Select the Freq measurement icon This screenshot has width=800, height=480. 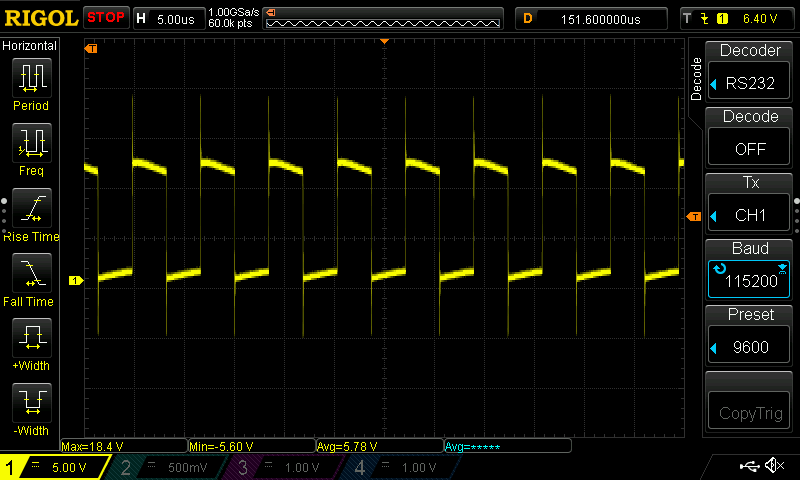[32, 143]
